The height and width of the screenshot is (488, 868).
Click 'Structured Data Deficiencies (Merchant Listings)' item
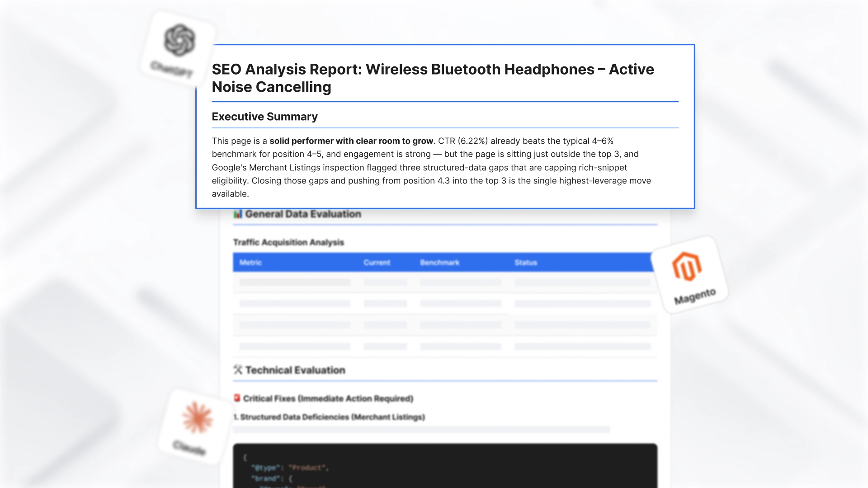click(x=329, y=417)
